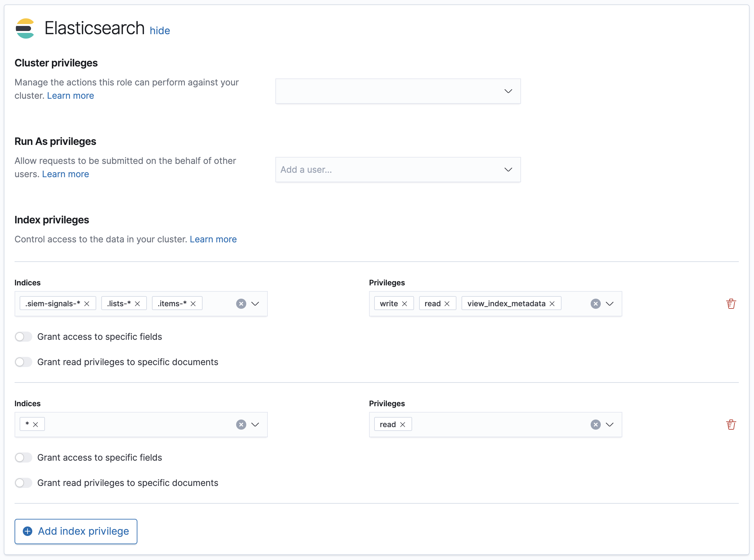Clear all privileges in second row
The height and width of the screenshot is (560, 754).
tap(595, 424)
